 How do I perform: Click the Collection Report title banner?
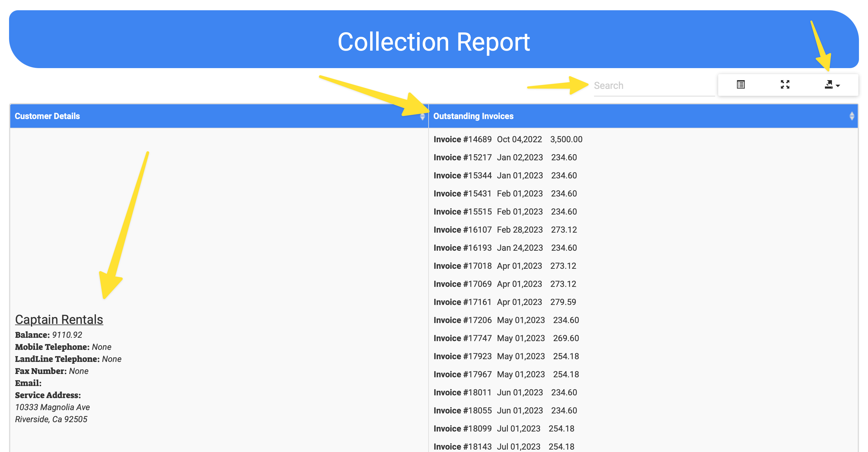point(433,42)
